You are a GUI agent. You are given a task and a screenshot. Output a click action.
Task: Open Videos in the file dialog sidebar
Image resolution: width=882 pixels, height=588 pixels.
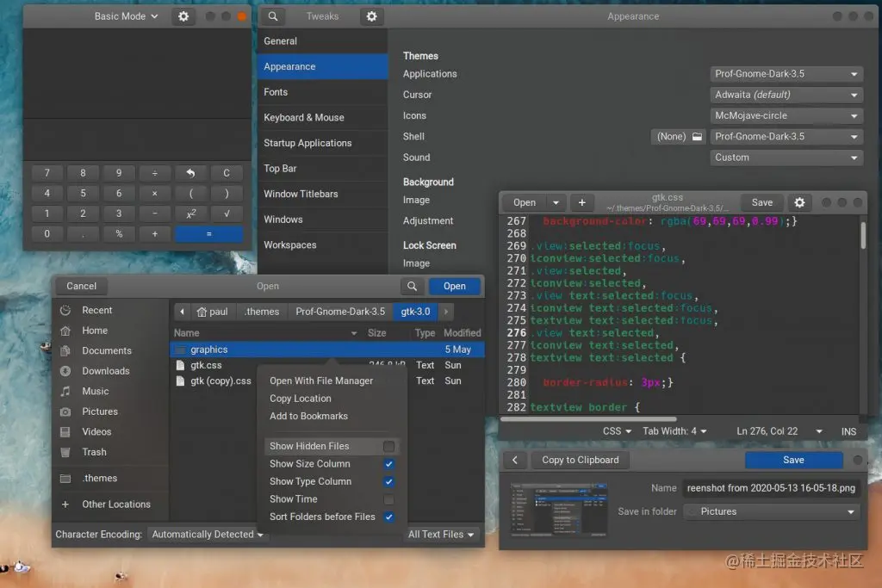[111, 431]
